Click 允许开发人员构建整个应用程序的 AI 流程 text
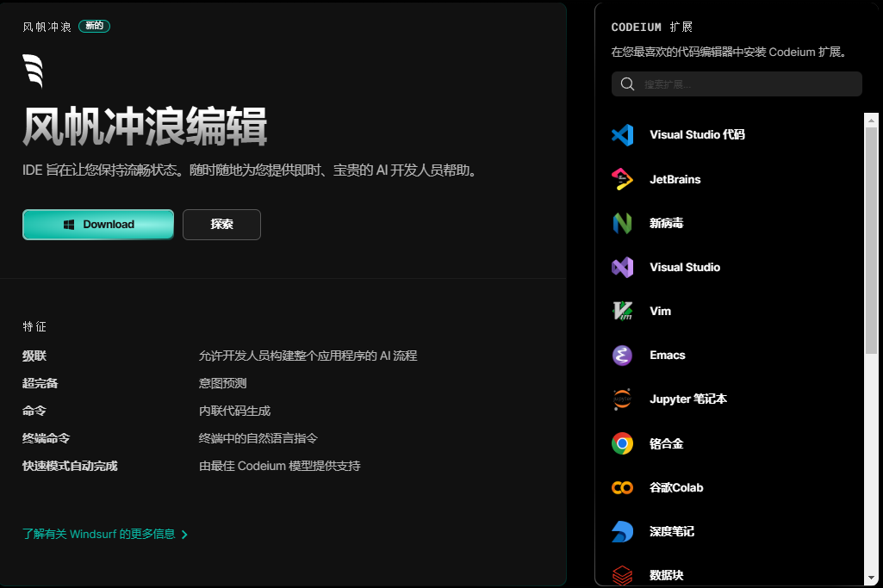Viewport: 883px width, 588px height. 308,356
